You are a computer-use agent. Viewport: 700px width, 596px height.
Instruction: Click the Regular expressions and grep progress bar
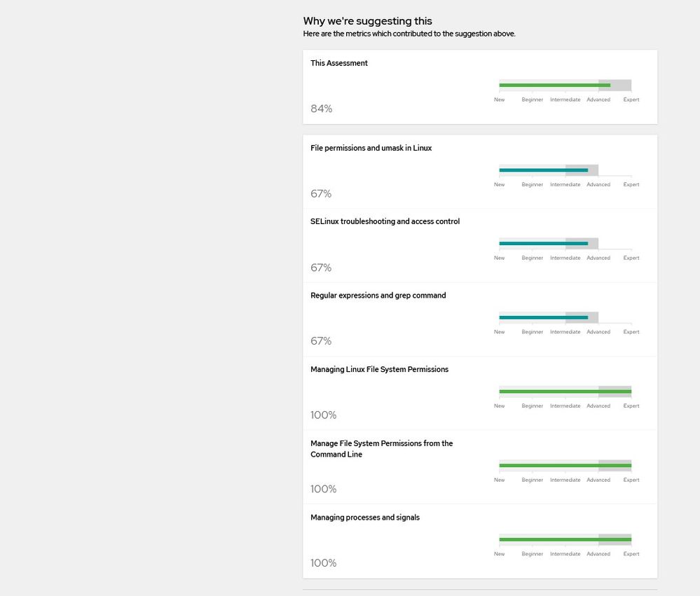click(549, 318)
